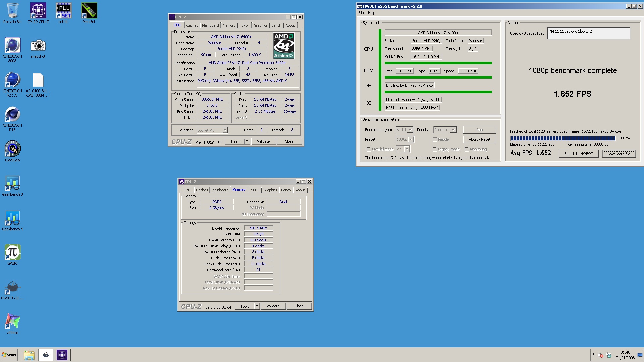Image resolution: width=644 pixels, height=362 pixels.
Task: Open the File menu in HWBOT
Action: (x=361, y=13)
